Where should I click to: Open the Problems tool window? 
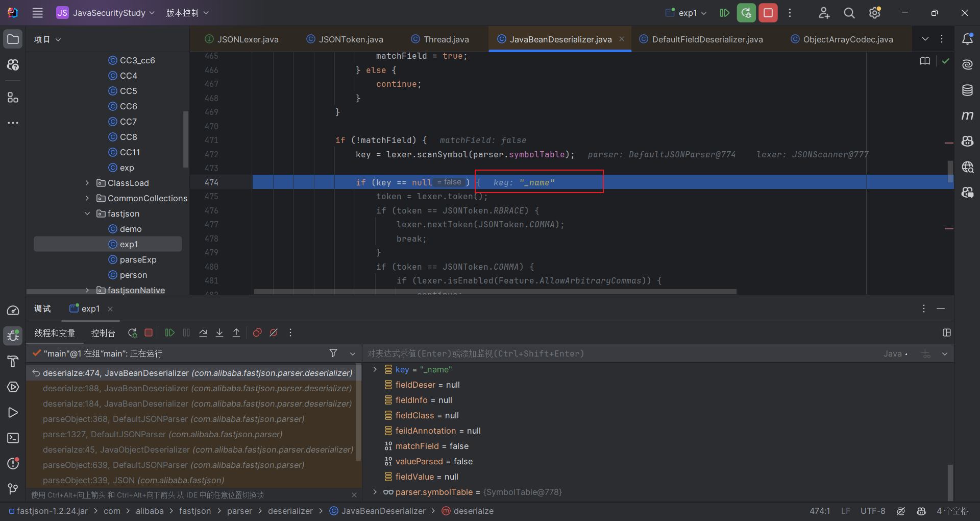[x=13, y=464]
